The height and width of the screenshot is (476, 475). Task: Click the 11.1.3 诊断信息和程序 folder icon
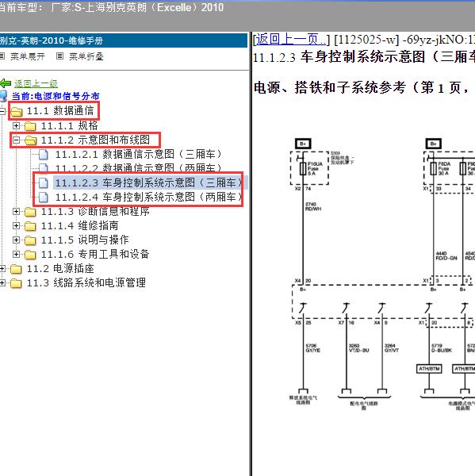click(30, 212)
